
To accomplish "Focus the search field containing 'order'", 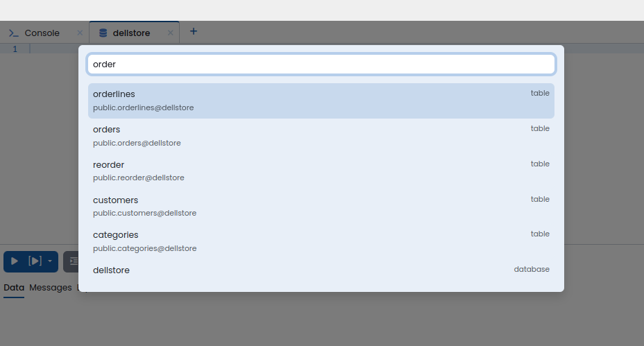I will 321,64.
